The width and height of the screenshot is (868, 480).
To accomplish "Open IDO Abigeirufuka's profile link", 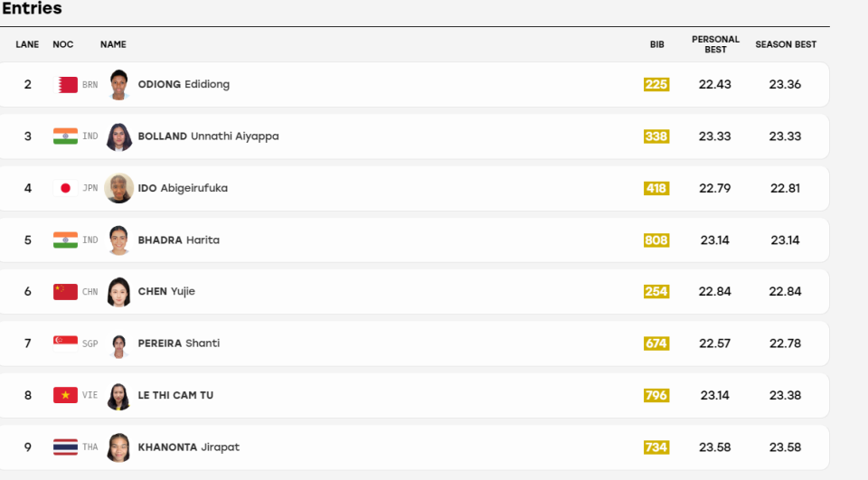I will click(183, 188).
